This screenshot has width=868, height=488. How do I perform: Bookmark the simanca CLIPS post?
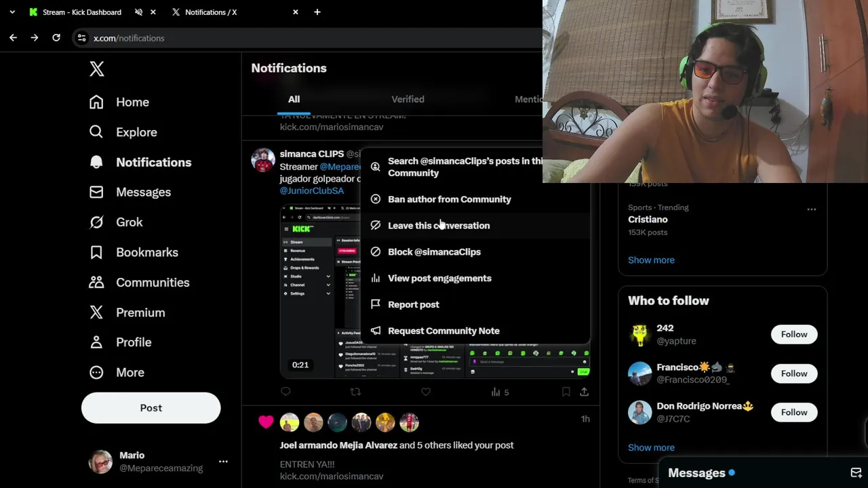pyautogui.click(x=566, y=392)
